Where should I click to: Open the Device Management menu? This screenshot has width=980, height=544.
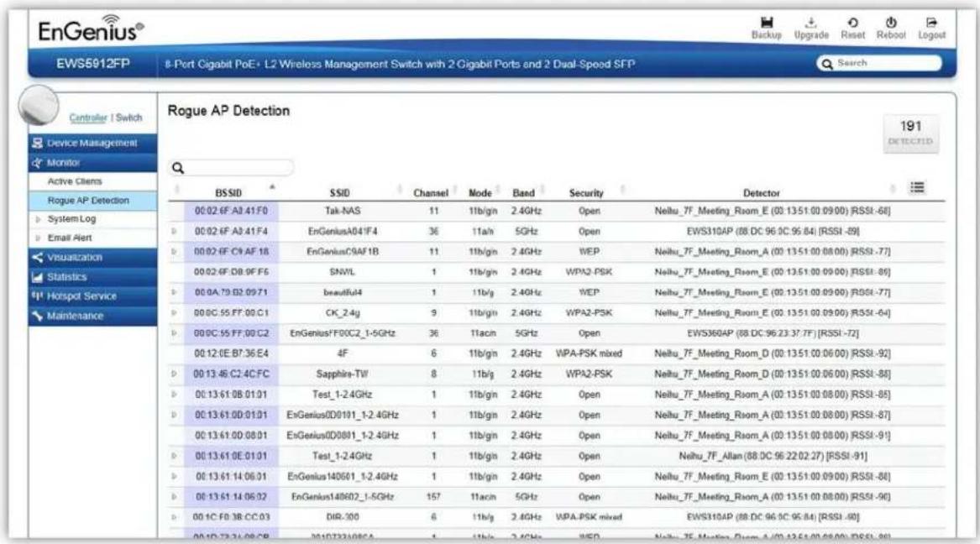tap(92, 143)
